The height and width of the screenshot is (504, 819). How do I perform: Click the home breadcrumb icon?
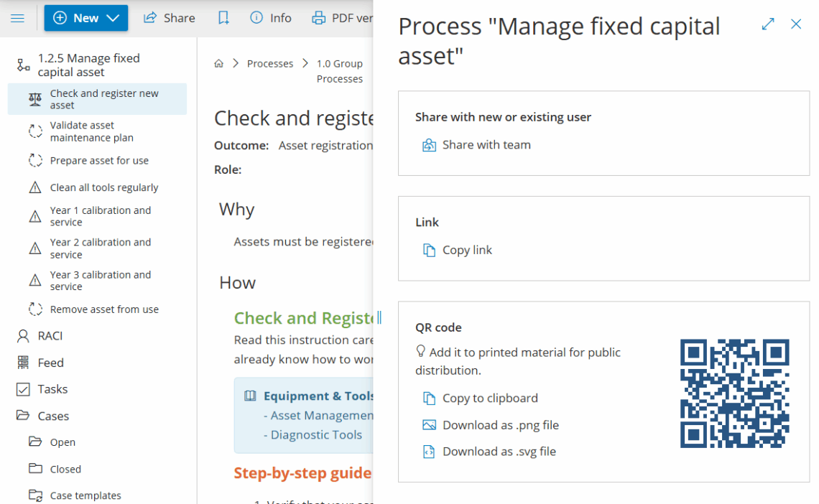[x=219, y=64]
